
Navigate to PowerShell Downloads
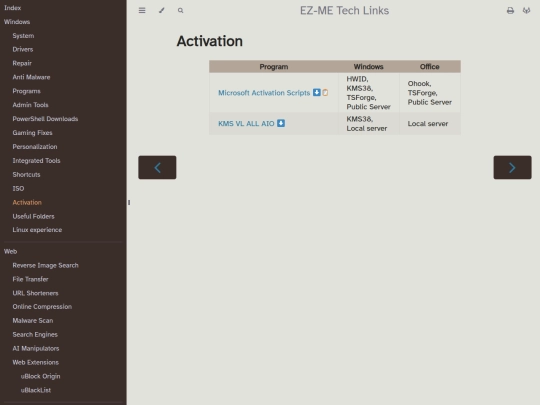[x=45, y=119]
